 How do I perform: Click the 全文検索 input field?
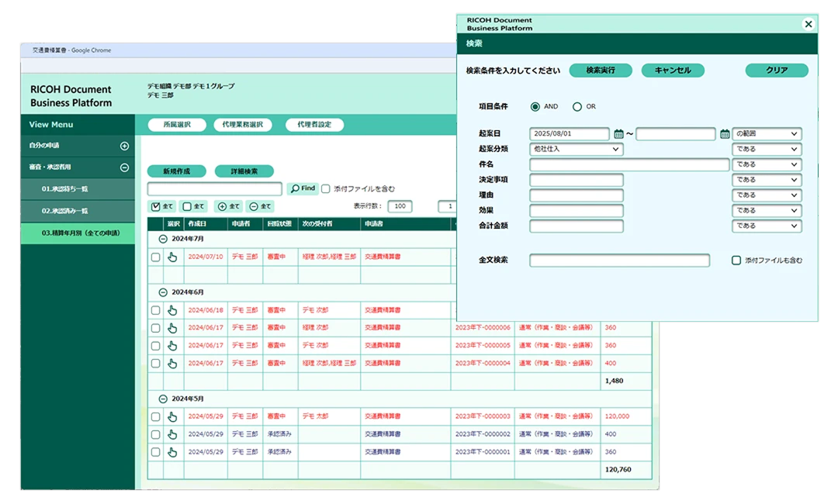click(x=619, y=261)
